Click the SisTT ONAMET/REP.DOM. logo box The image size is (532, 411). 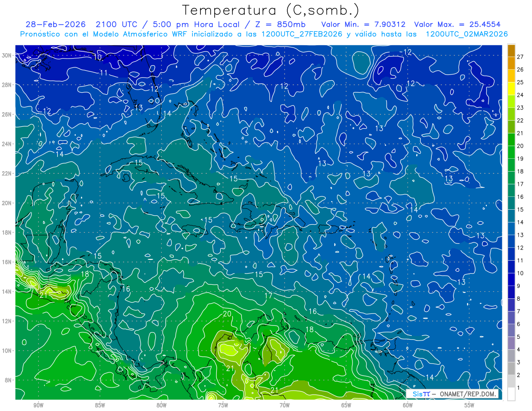coord(452,394)
